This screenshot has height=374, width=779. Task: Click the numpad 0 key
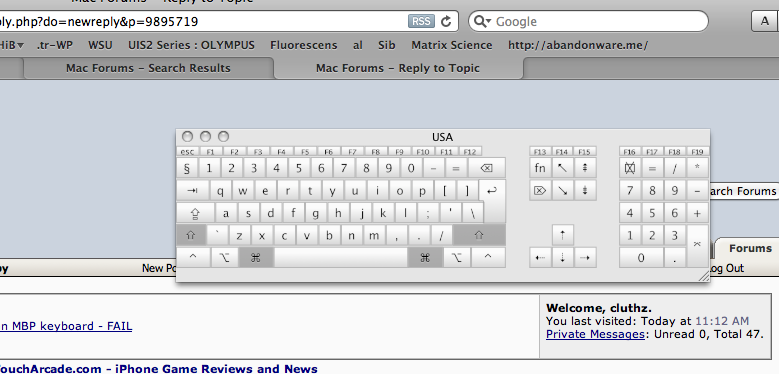[641, 258]
